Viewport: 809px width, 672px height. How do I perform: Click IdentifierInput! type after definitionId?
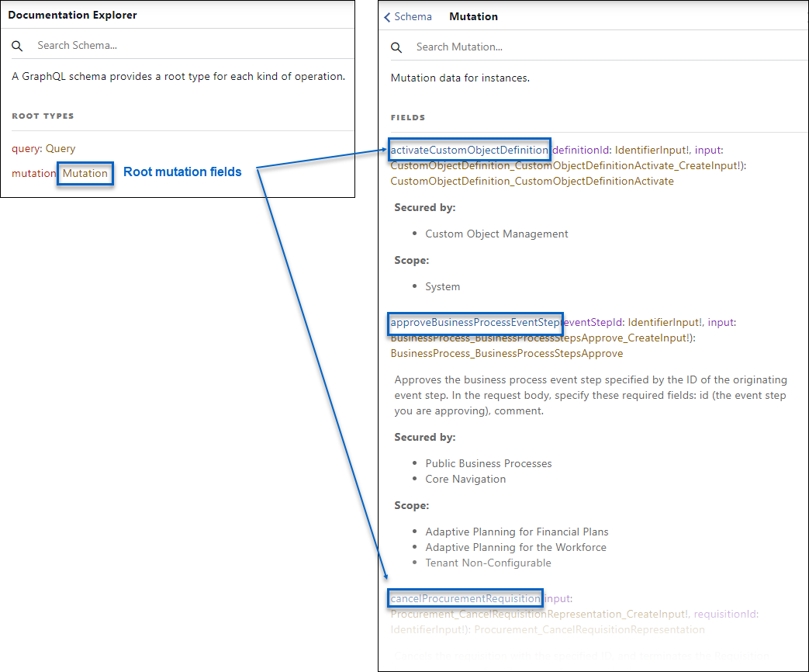(x=652, y=151)
